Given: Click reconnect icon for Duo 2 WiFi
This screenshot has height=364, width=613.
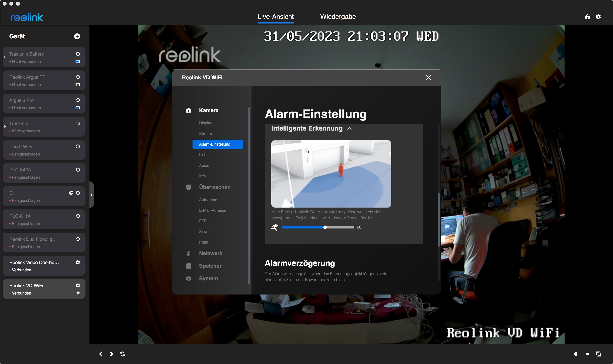Looking at the screenshot, I should [x=78, y=146].
